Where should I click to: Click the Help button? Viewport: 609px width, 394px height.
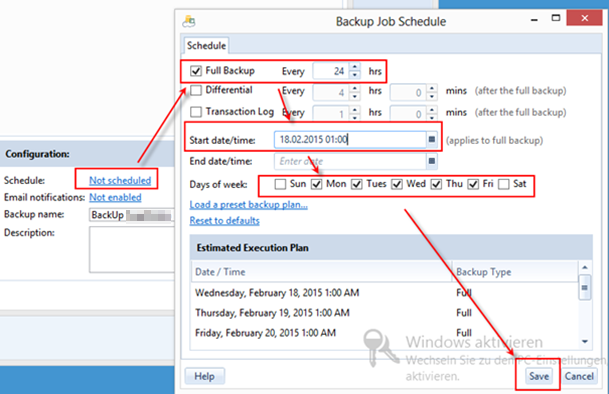(x=204, y=376)
